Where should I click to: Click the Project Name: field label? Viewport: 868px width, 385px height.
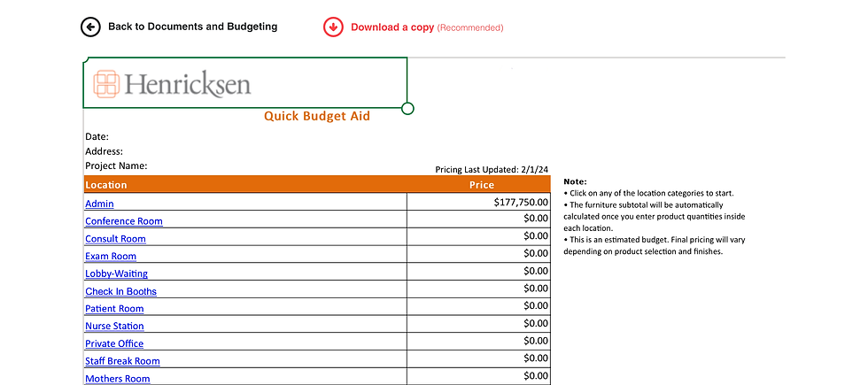click(x=116, y=166)
